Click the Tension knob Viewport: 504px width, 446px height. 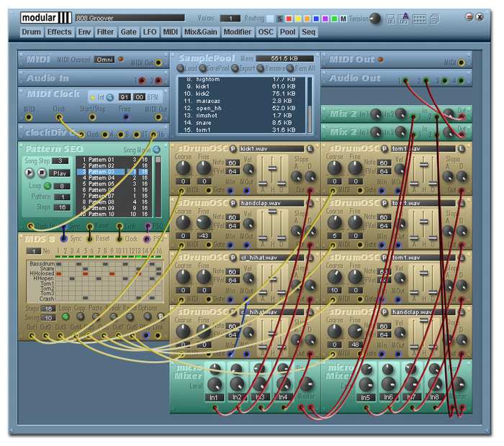[375, 19]
